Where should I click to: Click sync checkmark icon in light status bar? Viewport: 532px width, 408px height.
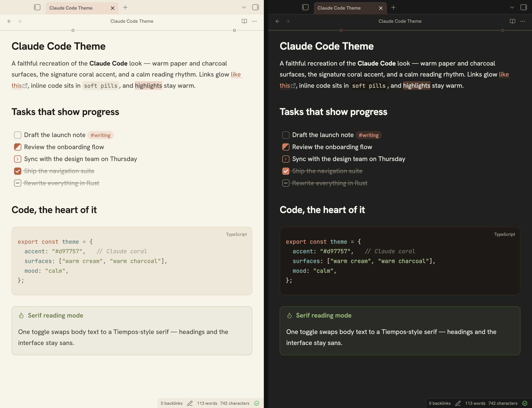[257, 403]
